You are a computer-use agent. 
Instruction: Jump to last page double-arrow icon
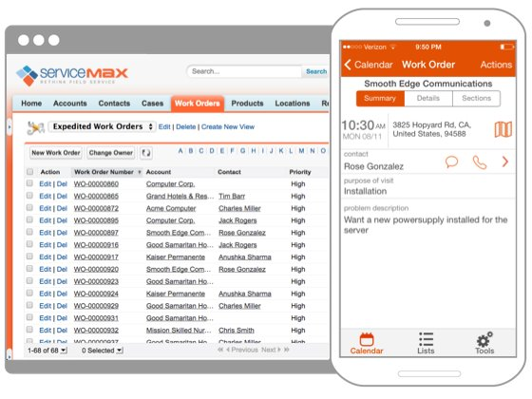click(287, 350)
